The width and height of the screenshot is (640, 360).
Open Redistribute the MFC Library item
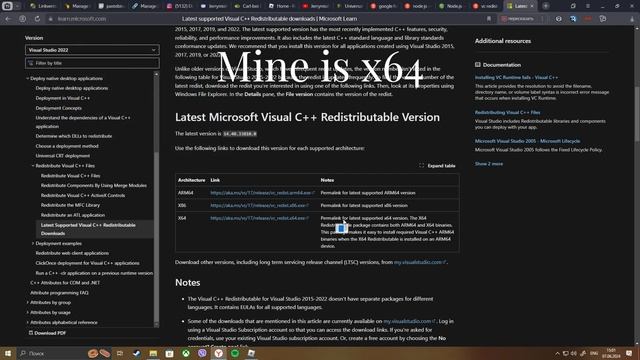pos(70,205)
